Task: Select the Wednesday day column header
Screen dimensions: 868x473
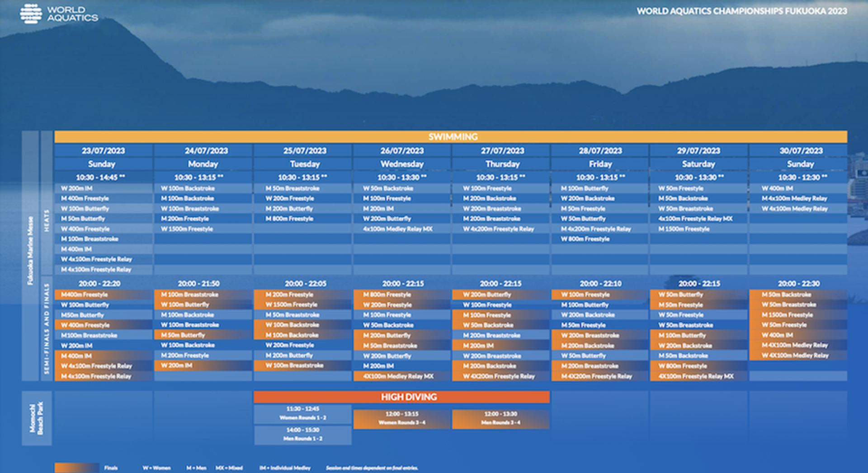Action: (402, 164)
